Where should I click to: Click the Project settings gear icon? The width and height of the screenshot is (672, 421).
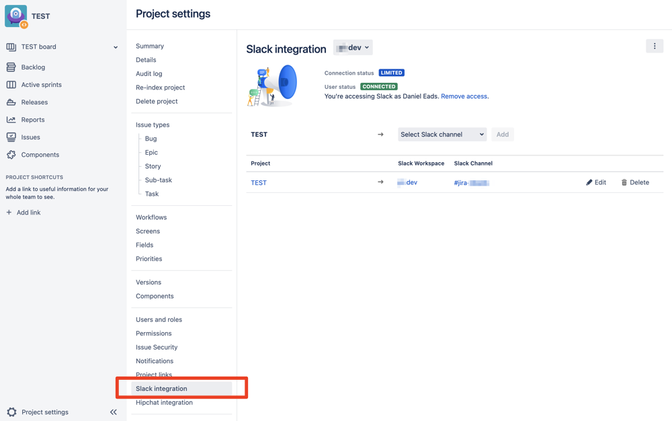[x=12, y=412]
